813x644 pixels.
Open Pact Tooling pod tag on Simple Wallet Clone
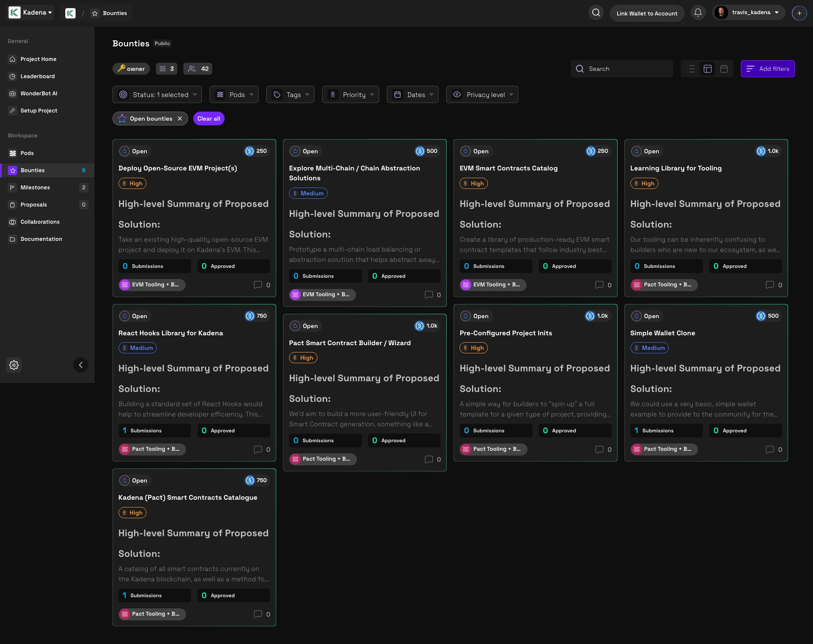tap(664, 449)
